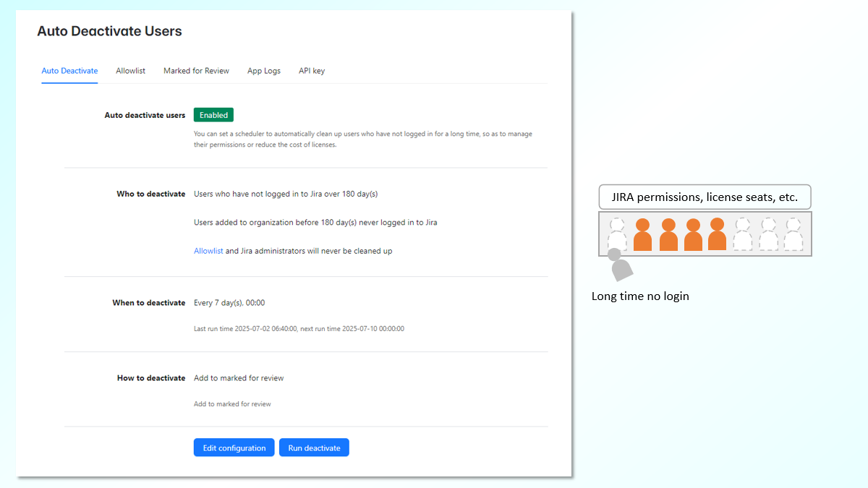Return to the Auto Deactivate tab

[69, 70]
